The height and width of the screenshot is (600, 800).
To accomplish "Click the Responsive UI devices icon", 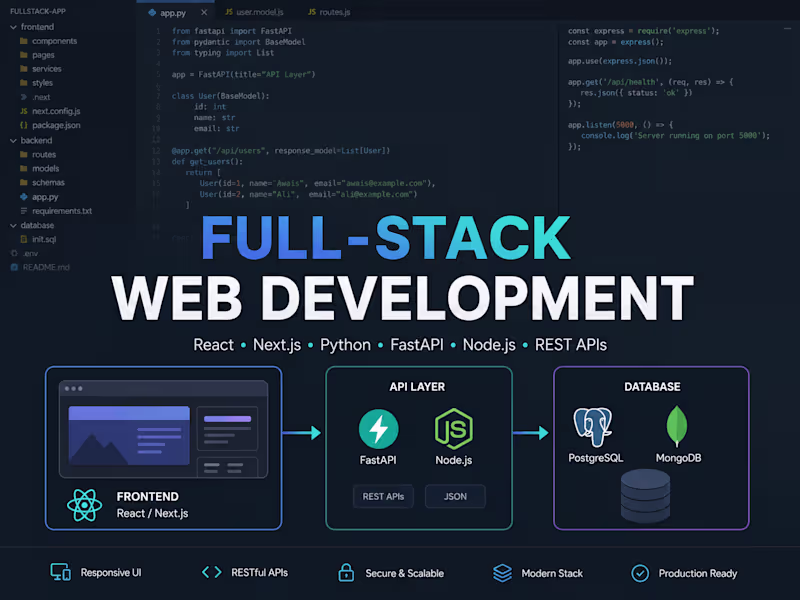I will point(61,572).
